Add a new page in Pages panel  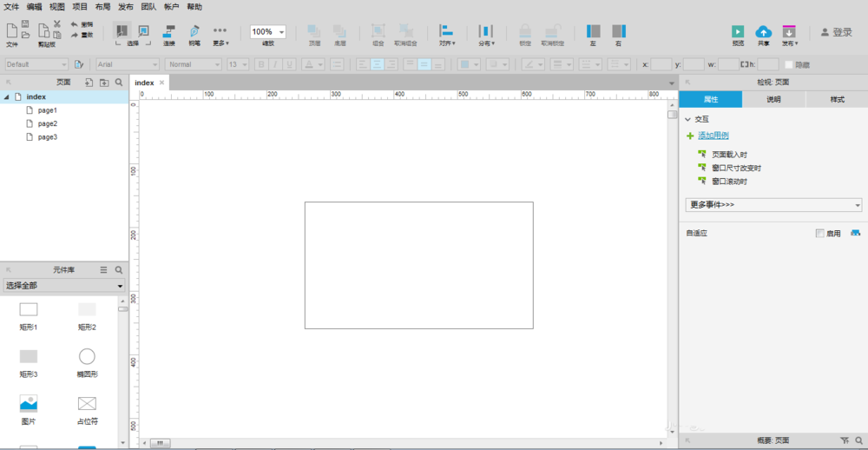coord(89,82)
